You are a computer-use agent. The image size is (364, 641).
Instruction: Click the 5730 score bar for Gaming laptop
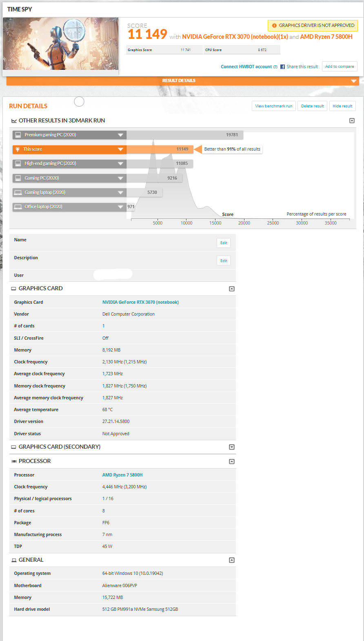pyautogui.click(x=144, y=192)
